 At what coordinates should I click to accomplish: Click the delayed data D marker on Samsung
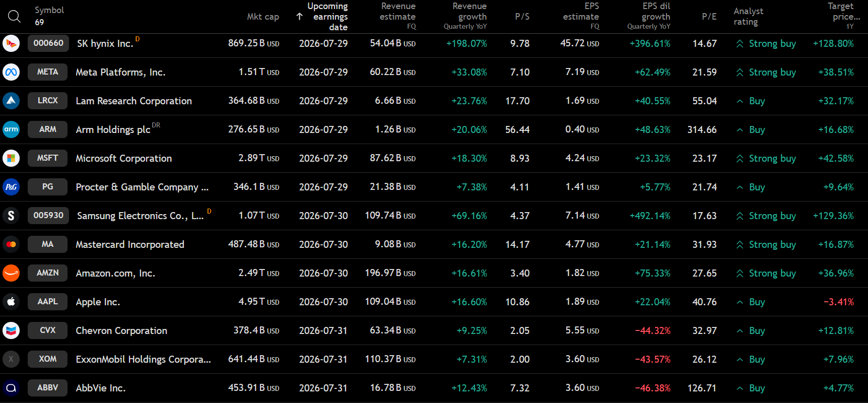click(209, 211)
